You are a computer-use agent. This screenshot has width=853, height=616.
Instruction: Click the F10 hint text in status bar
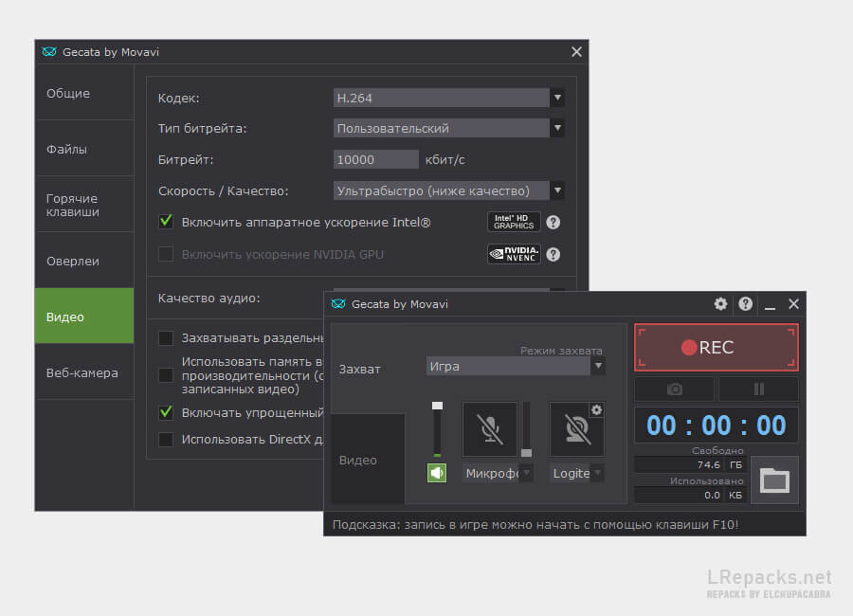(x=535, y=525)
